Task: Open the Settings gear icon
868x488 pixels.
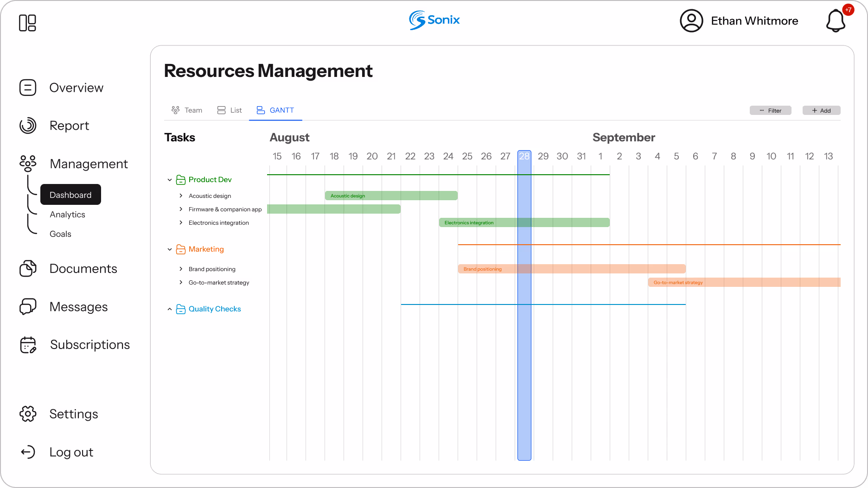Action: pos(28,414)
